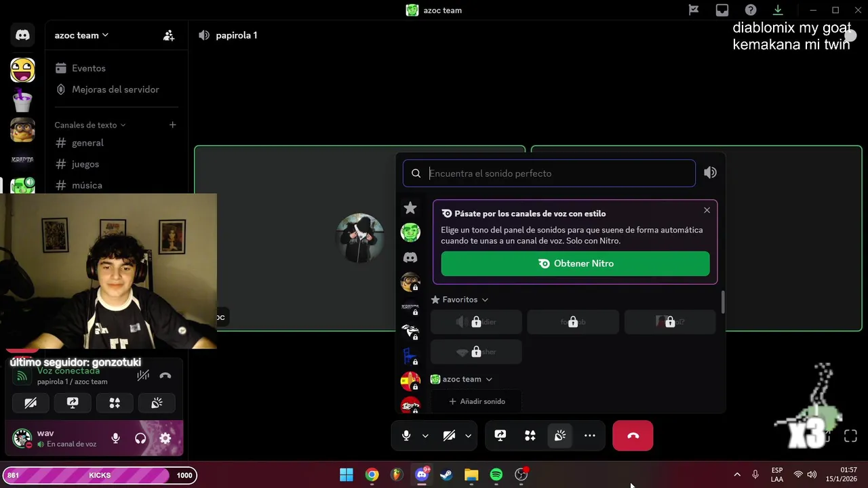Open Mejoras del servidor

(x=115, y=89)
